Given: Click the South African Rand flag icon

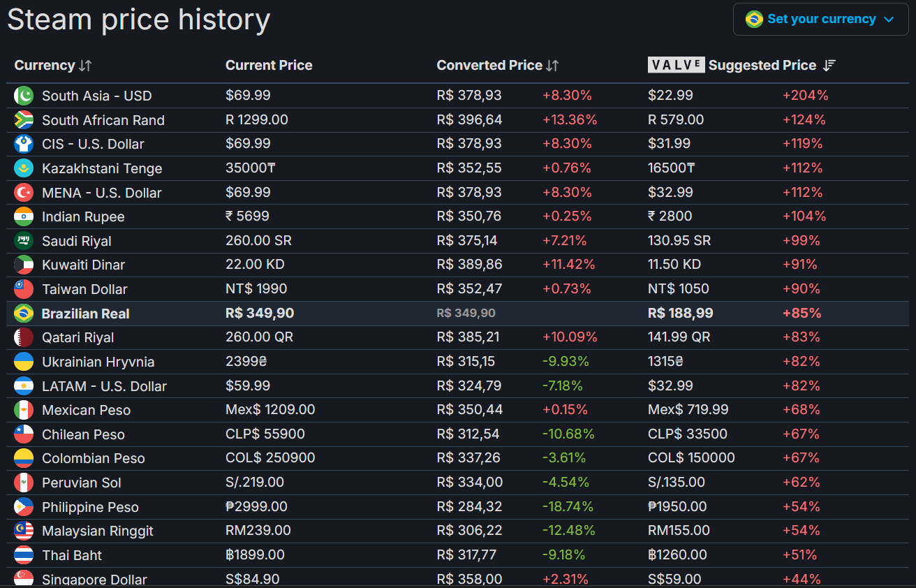Looking at the screenshot, I should click(24, 120).
